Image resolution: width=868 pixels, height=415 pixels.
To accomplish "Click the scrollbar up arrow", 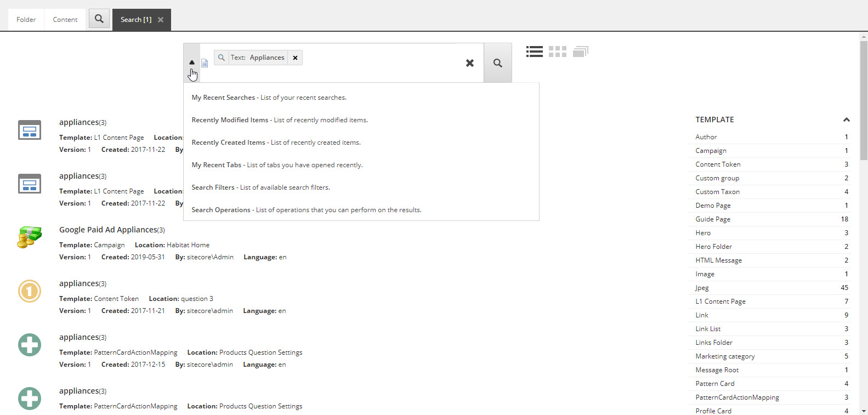I will [x=864, y=36].
